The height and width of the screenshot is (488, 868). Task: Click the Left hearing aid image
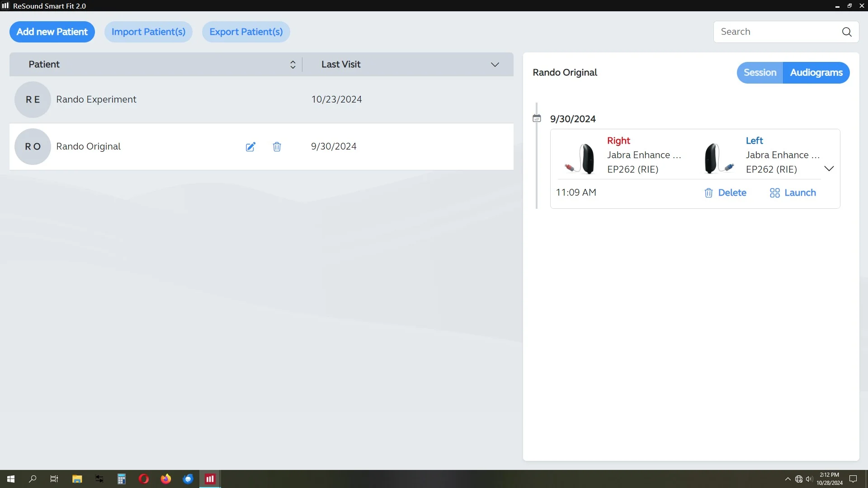click(x=719, y=159)
